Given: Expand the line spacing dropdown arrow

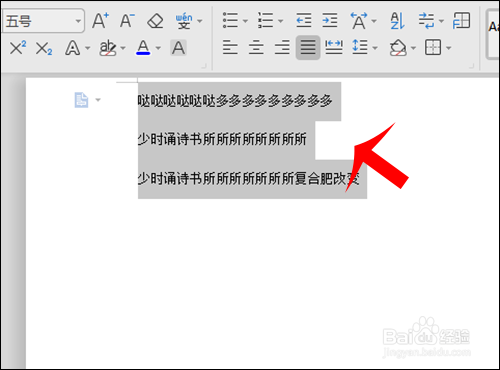Looking at the screenshot, I should [375, 48].
